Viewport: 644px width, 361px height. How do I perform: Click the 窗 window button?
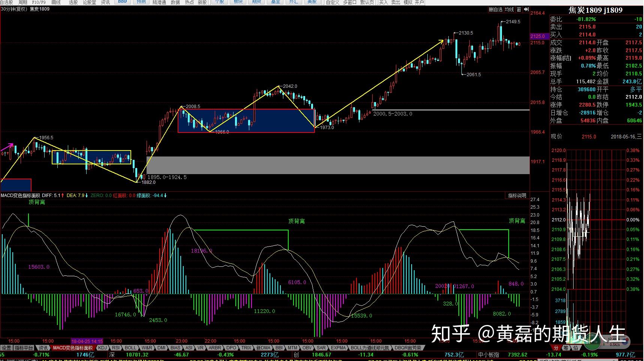tap(519, 9)
